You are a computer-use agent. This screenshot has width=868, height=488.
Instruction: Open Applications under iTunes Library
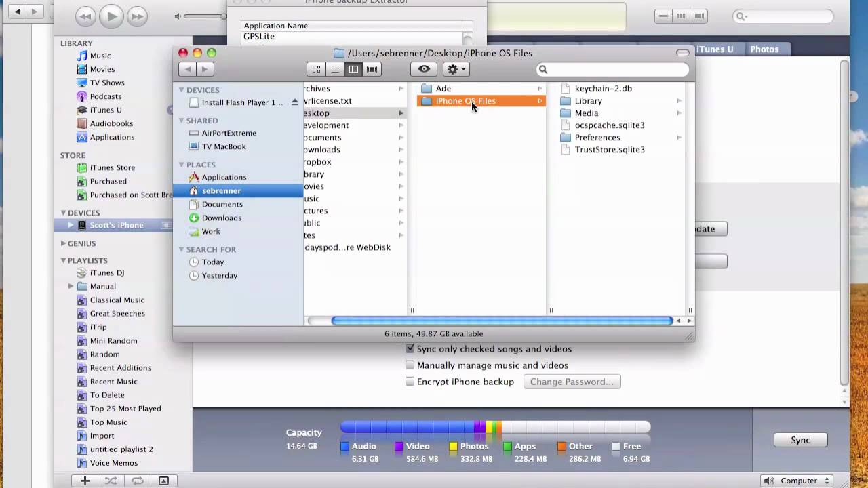coord(112,137)
